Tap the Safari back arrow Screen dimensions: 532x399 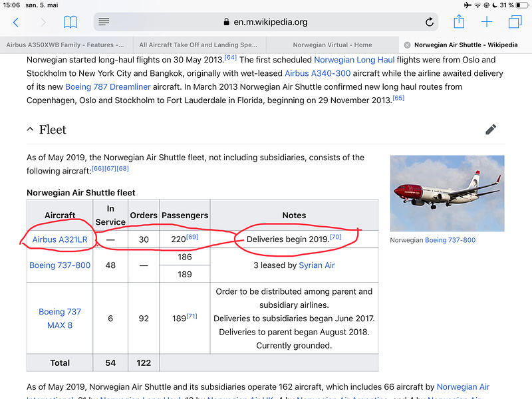[x=15, y=23]
